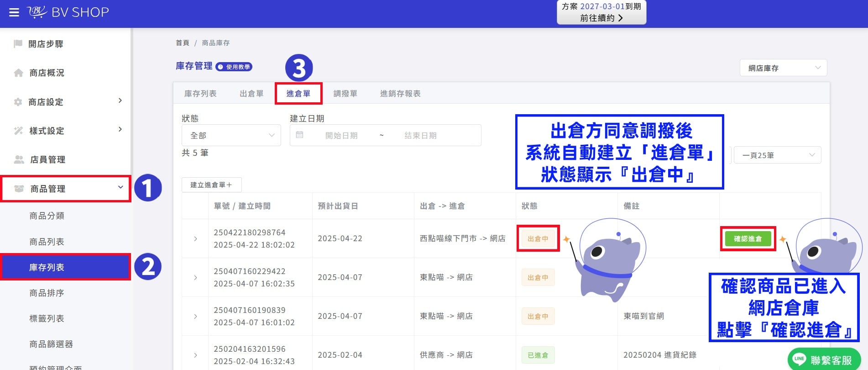Open 商品排序 in the sidebar

point(47,293)
